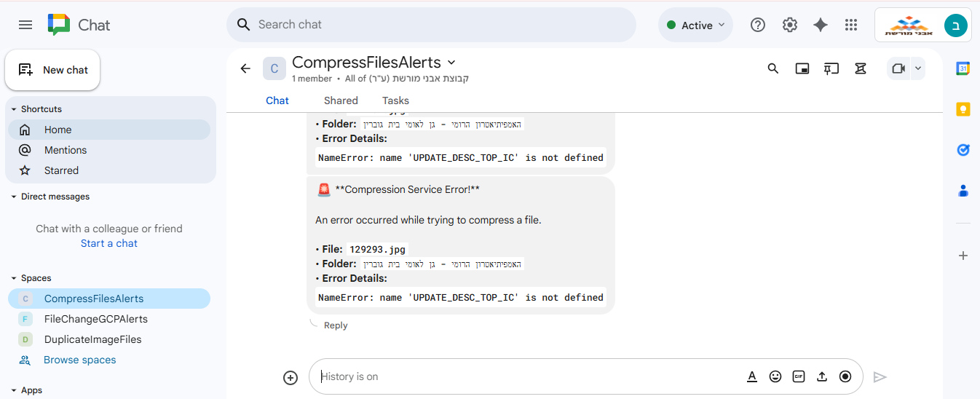Switch to the Shared tab
The height and width of the screenshot is (399, 980).
click(x=341, y=100)
